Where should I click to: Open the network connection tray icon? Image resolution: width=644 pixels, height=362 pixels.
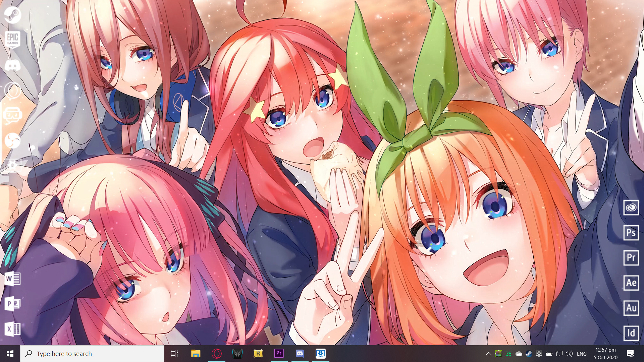click(559, 354)
